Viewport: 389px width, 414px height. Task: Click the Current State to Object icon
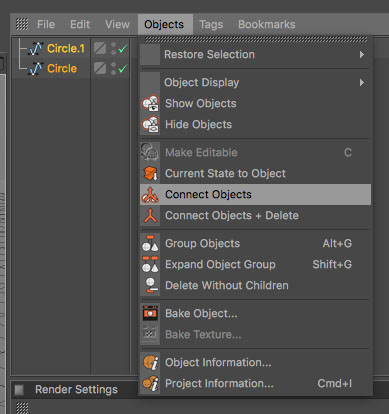(x=150, y=174)
